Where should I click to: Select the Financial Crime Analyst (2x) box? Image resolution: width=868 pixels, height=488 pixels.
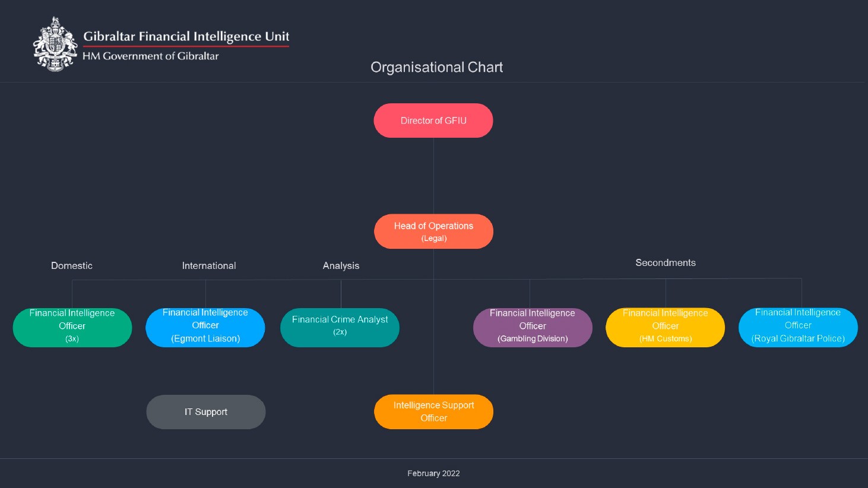click(x=340, y=327)
